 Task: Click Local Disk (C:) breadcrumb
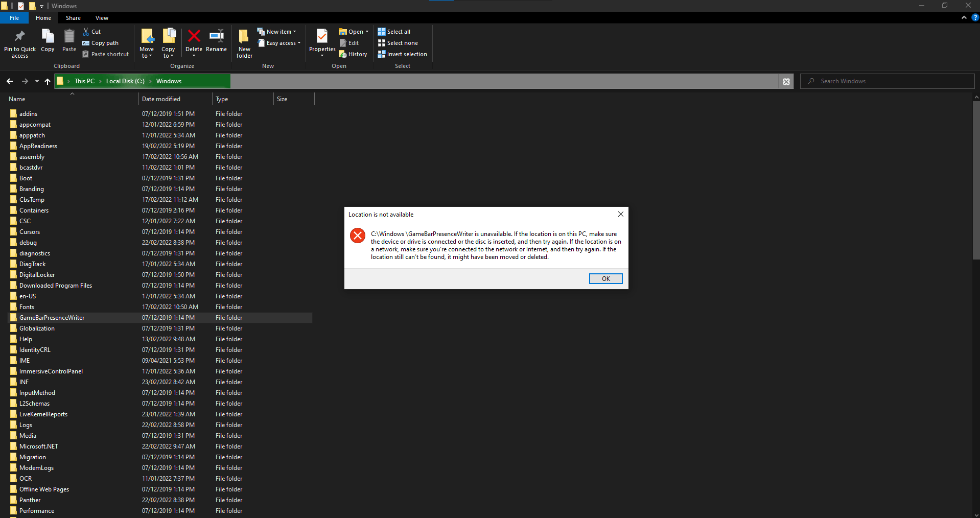(x=125, y=81)
